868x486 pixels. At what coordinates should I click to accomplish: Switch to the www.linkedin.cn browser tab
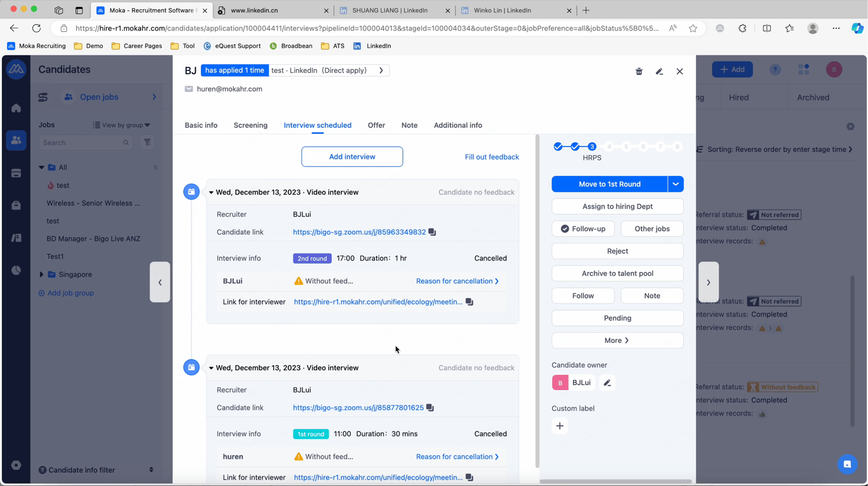[x=273, y=10]
